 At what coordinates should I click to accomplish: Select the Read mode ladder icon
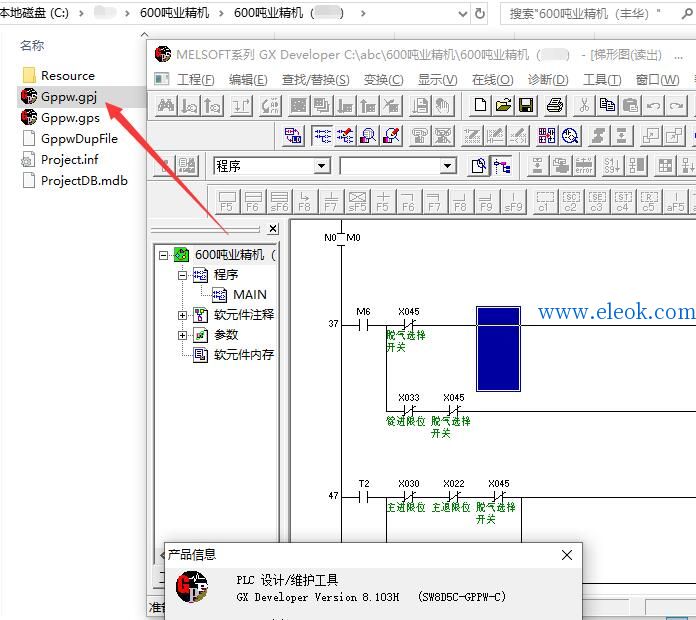[322, 136]
